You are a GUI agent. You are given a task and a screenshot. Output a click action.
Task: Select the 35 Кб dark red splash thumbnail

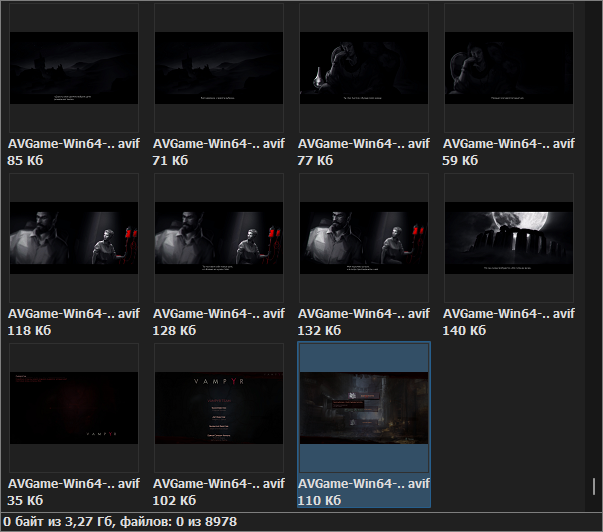[x=74, y=408]
